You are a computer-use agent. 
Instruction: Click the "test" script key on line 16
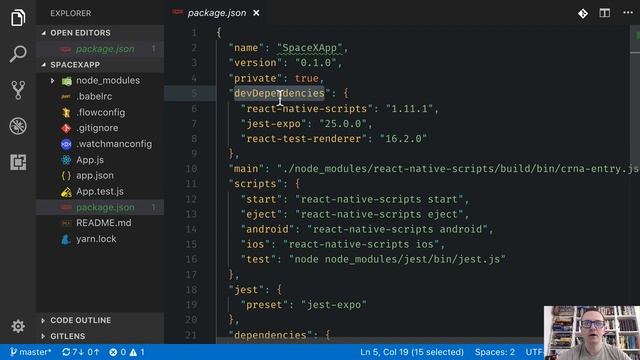258,260
